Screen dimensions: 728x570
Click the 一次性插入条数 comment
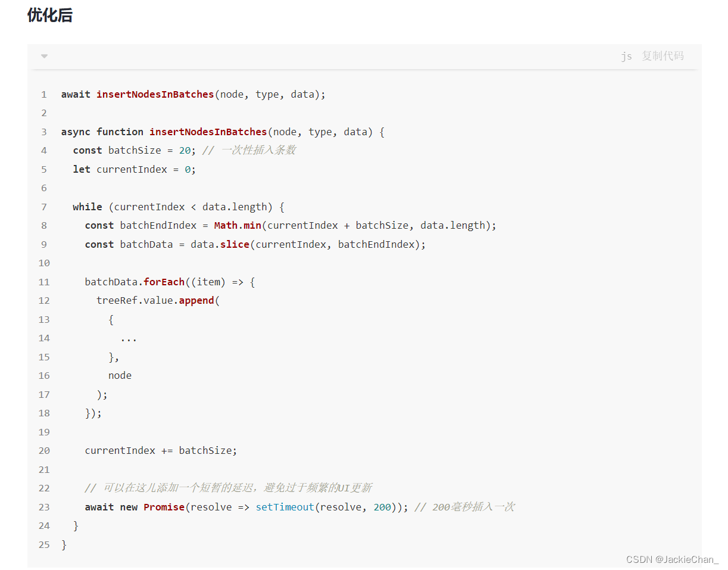(249, 150)
